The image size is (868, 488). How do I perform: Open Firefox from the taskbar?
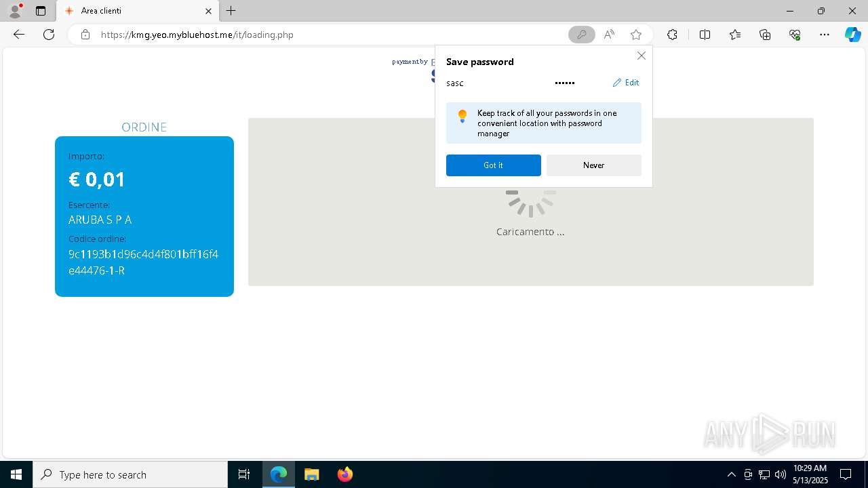(x=345, y=474)
